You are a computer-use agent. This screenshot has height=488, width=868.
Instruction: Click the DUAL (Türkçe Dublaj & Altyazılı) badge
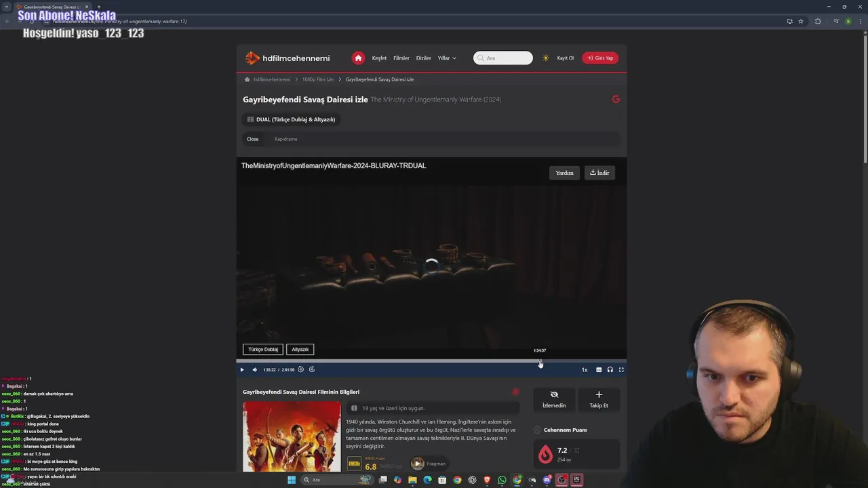291,119
